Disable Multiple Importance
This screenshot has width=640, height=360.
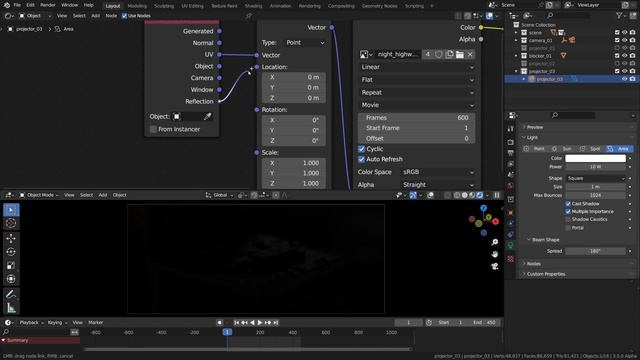pos(568,211)
